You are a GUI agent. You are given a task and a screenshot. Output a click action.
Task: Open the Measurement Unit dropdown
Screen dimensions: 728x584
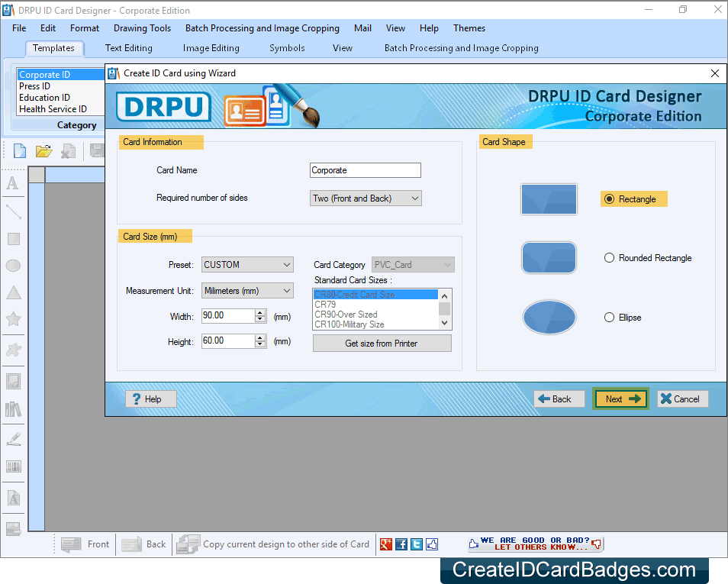click(247, 291)
